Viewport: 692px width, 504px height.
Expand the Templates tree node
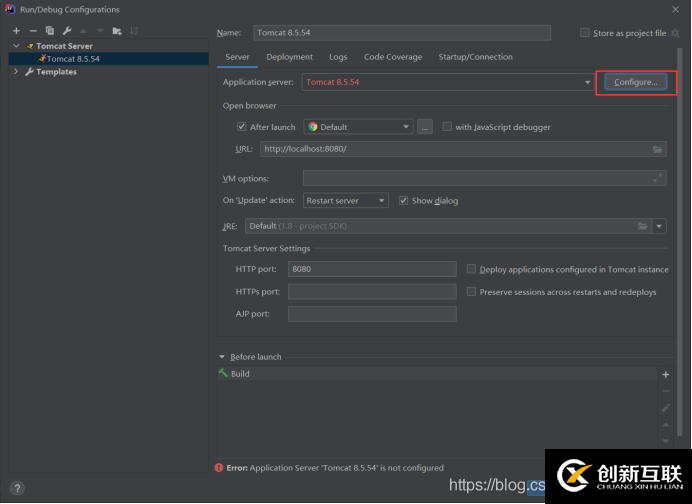pos(16,71)
